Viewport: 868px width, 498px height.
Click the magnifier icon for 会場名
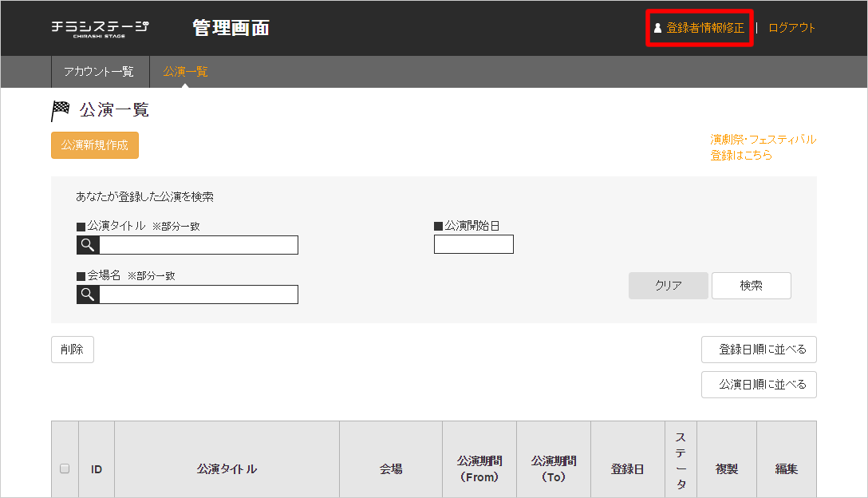click(88, 294)
